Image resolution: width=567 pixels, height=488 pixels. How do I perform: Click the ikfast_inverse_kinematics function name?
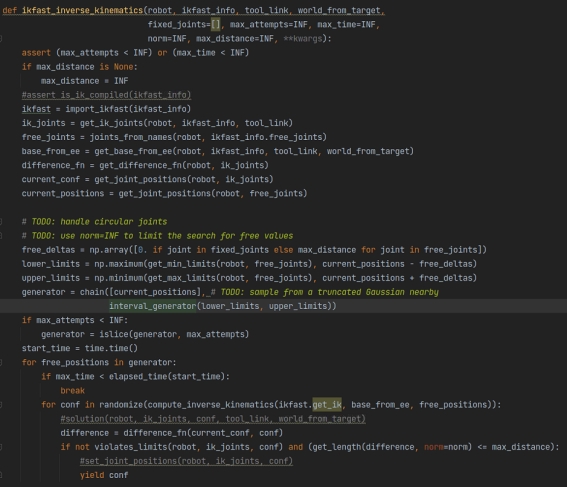click(82, 10)
